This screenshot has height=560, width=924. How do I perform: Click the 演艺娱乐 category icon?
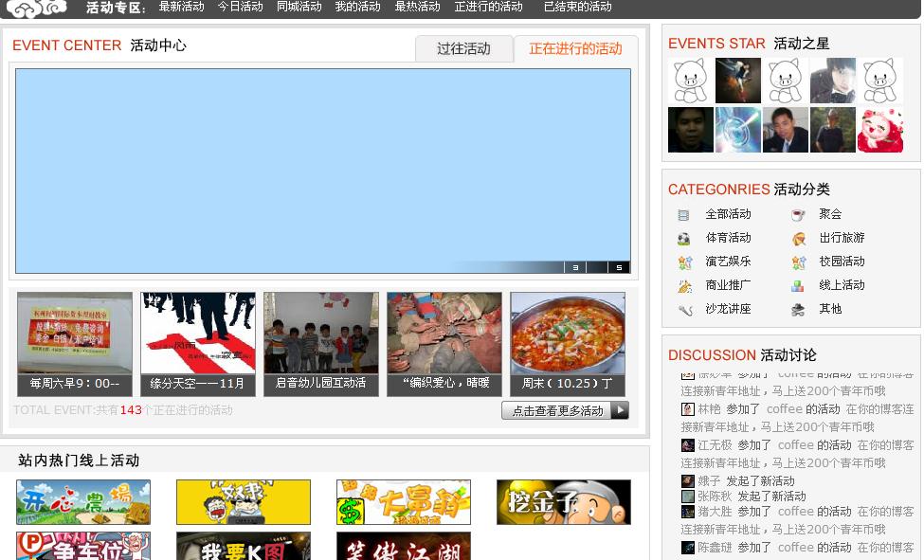point(684,262)
